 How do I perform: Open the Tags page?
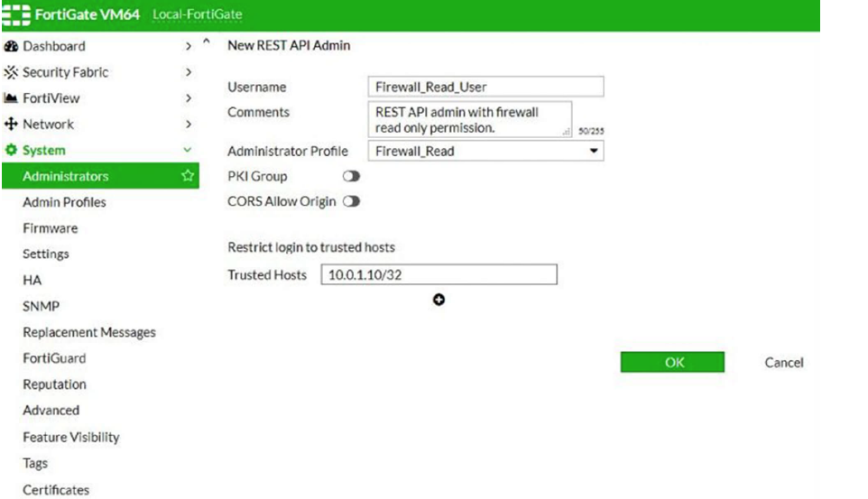[x=35, y=463]
